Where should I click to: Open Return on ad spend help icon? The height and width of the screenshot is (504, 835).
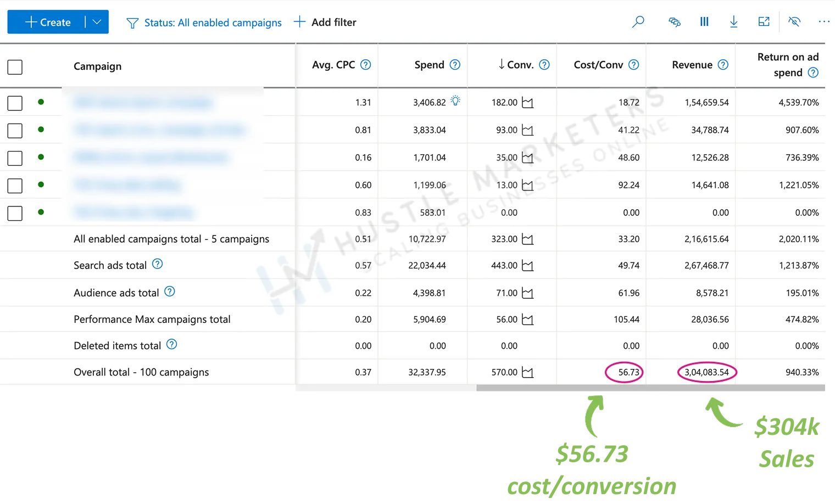[x=813, y=72]
